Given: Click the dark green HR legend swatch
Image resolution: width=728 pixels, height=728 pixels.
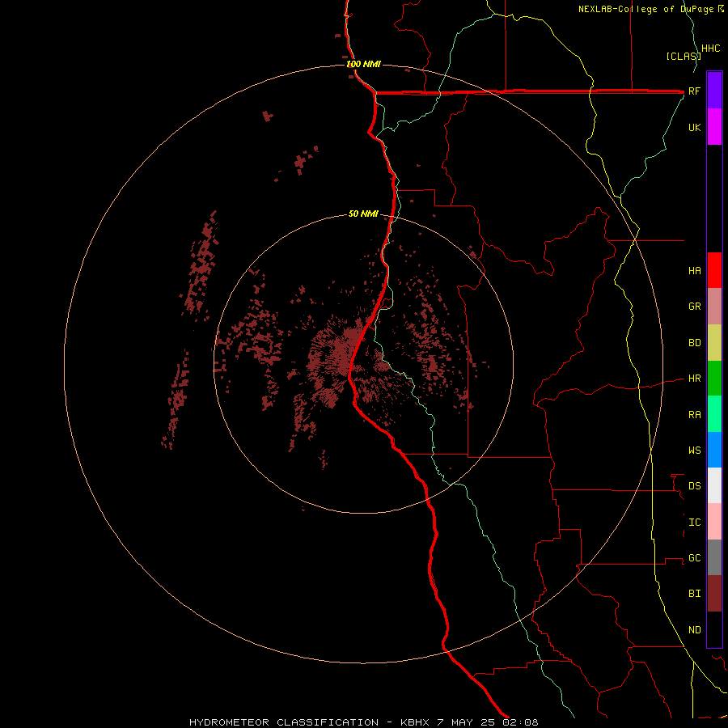Looking at the screenshot, I should (714, 379).
